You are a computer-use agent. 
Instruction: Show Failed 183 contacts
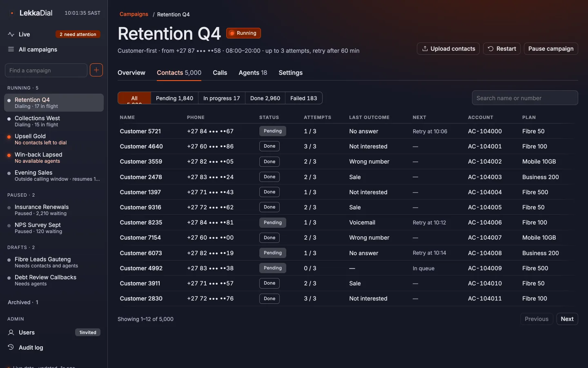pyautogui.click(x=304, y=98)
